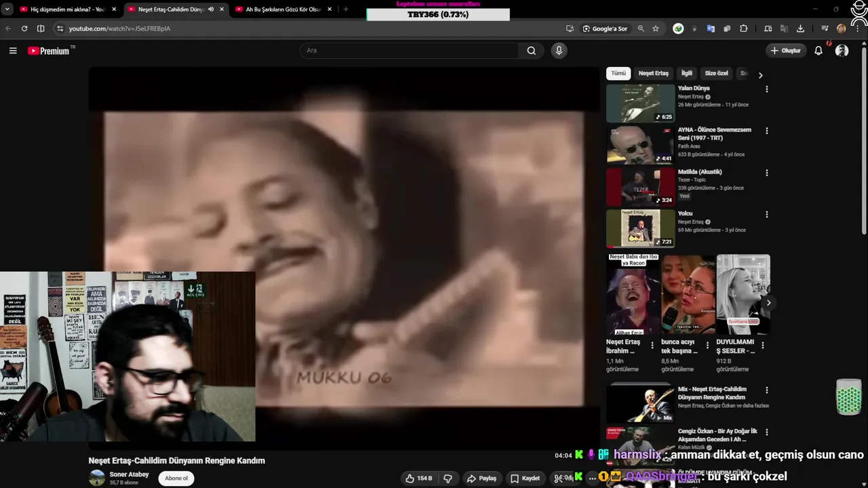Switch to the Hiç düşmedim mi aklına tab

pyautogui.click(x=68, y=9)
